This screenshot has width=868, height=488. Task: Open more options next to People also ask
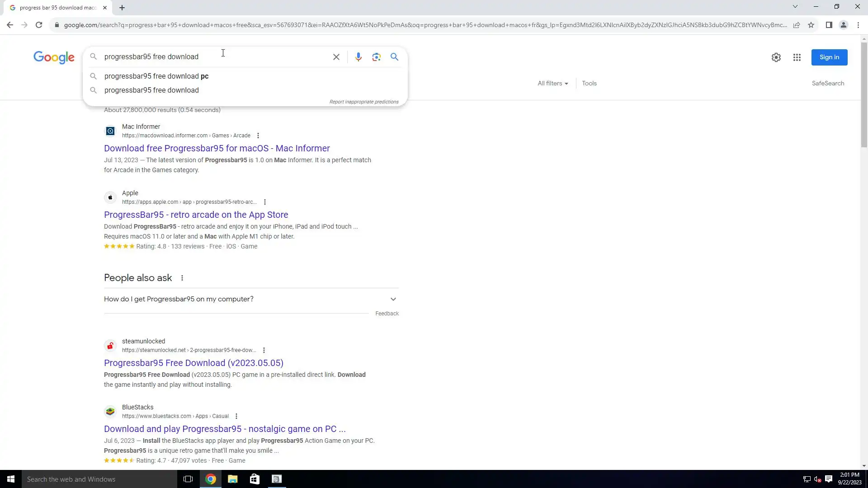(x=182, y=278)
